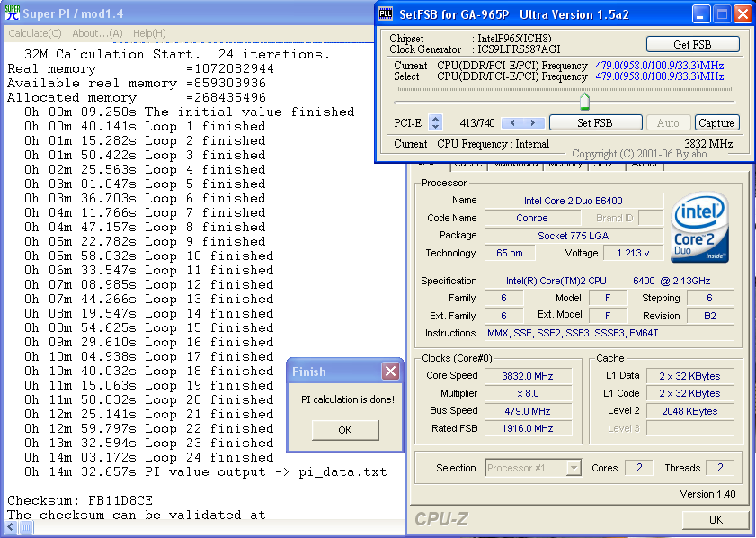Click the Stepping value 6

pos(710,298)
